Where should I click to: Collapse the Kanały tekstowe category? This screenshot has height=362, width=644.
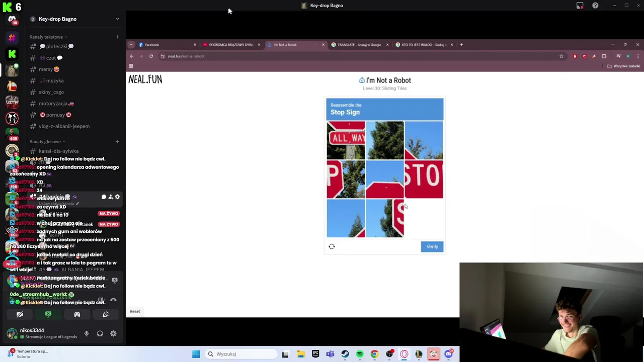(48, 37)
